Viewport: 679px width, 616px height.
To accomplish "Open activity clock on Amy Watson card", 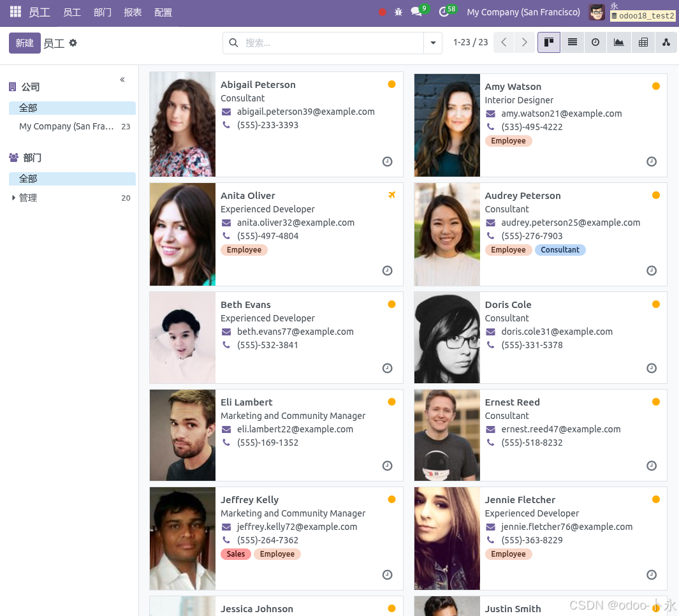I will (x=652, y=161).
